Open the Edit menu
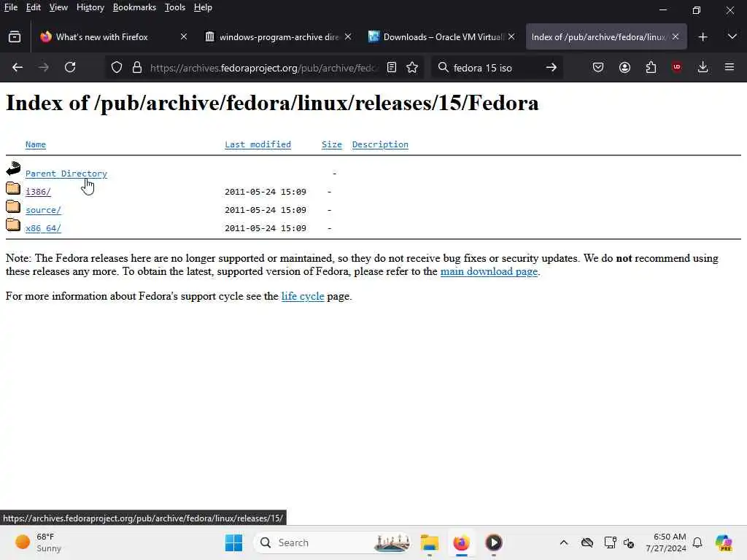Image resolution: width=747 pixels, height=560 pixels. click(x=34, y=7)
